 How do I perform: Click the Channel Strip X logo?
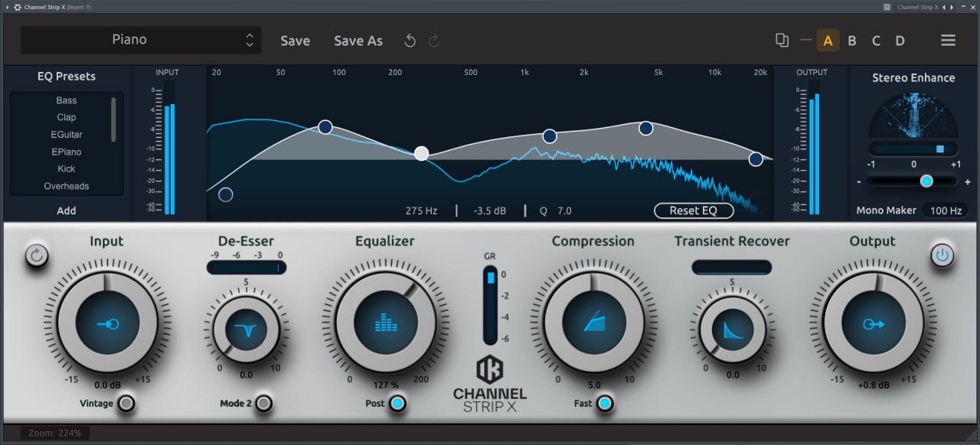pyautogui.click(x=490, y=384)
